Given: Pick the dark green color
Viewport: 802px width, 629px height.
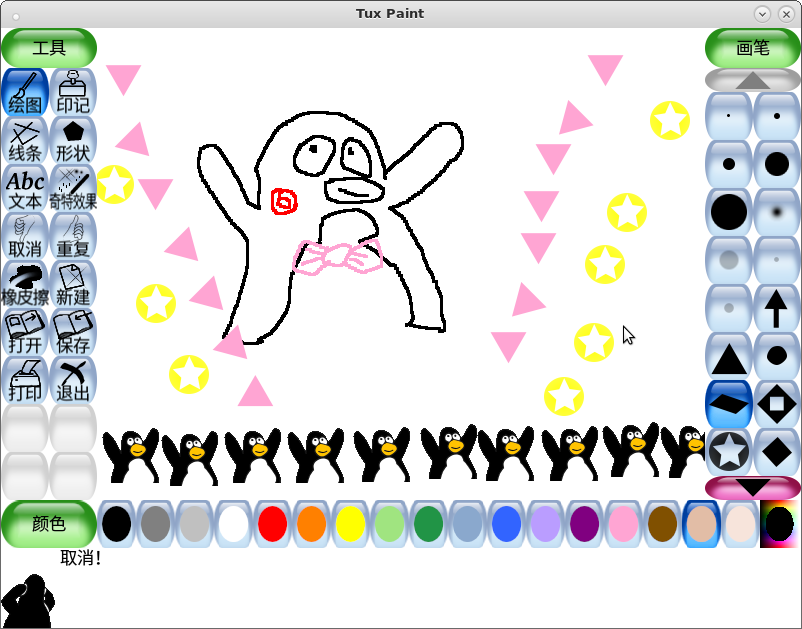Looking at the screenshot, I should pos(428,524).
